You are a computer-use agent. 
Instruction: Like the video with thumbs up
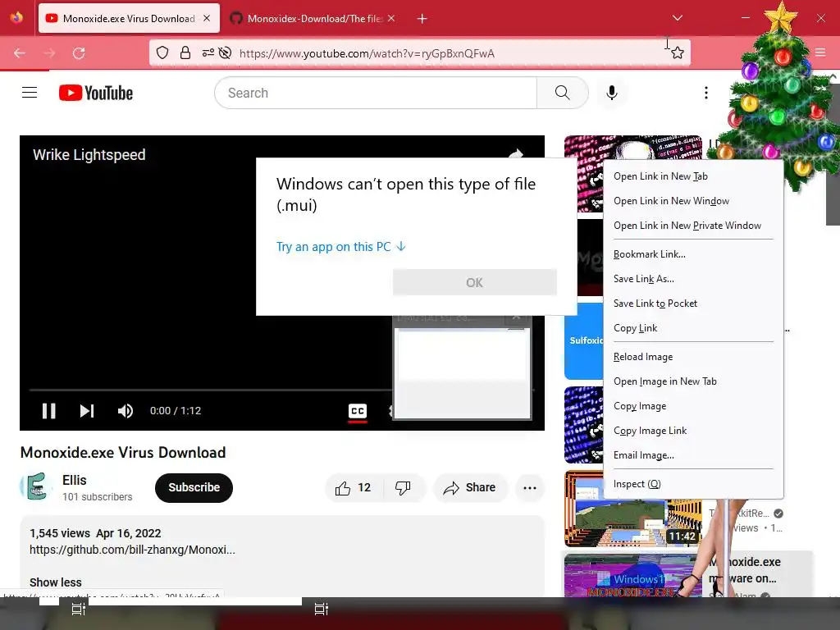tap(353, 487)
